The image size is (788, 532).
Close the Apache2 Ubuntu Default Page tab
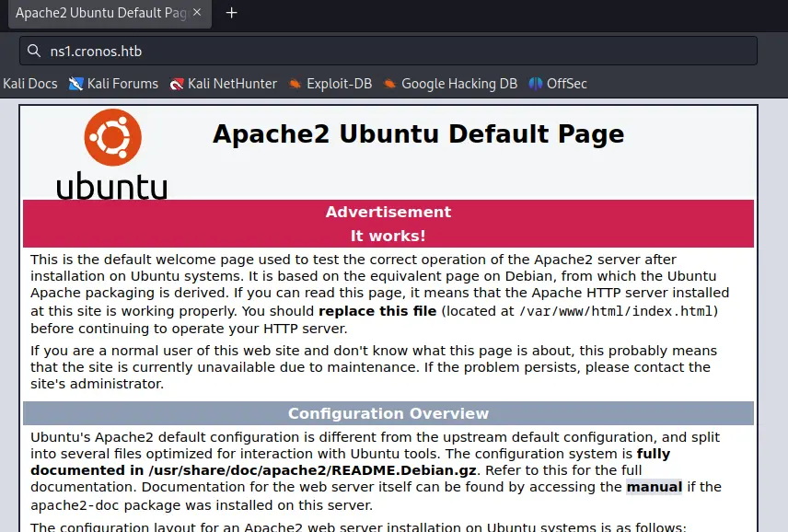[x=197, y=13]
